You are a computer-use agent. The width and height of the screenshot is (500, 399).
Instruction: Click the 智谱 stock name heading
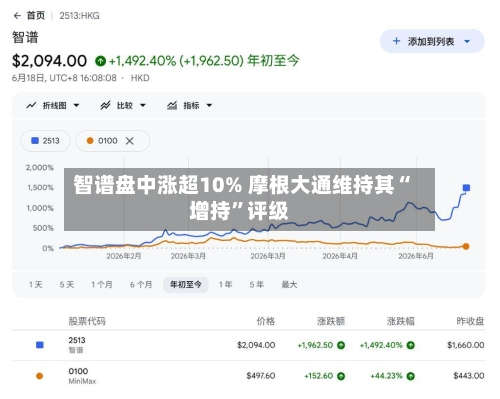click(25, 37)
